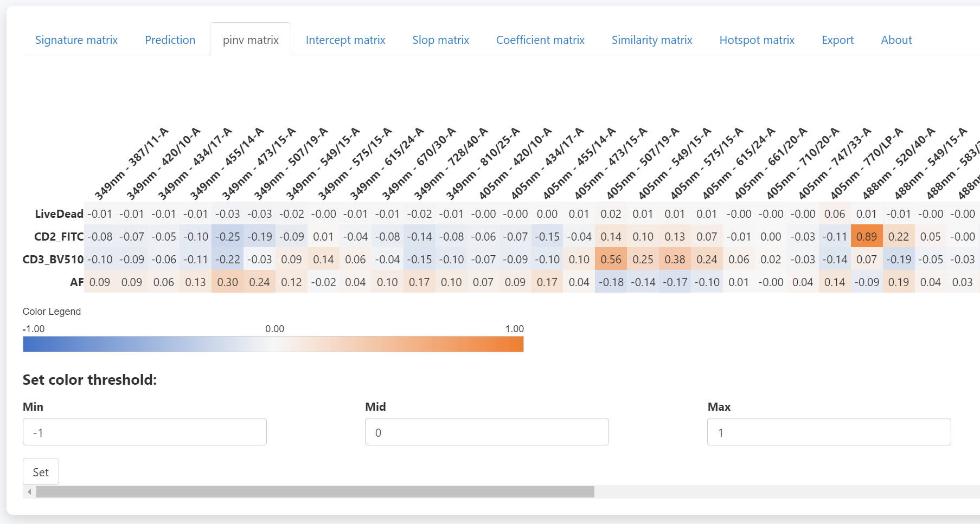This screenshot has width=980, height=524.
Task: Go to the Slop matrix tab
Action: 440,40
